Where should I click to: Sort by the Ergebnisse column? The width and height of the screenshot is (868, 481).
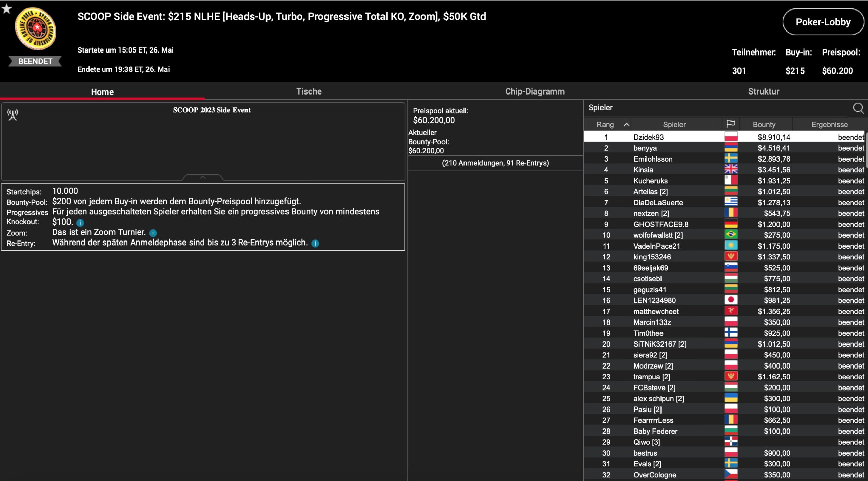tap(829, 125)
